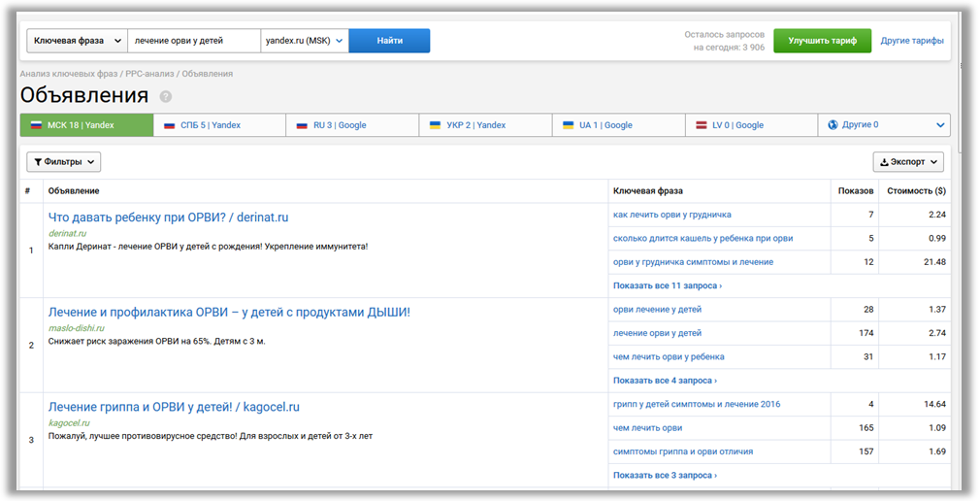Click the Найти search button
The image size is (980, 501).
tap(389, 41)
